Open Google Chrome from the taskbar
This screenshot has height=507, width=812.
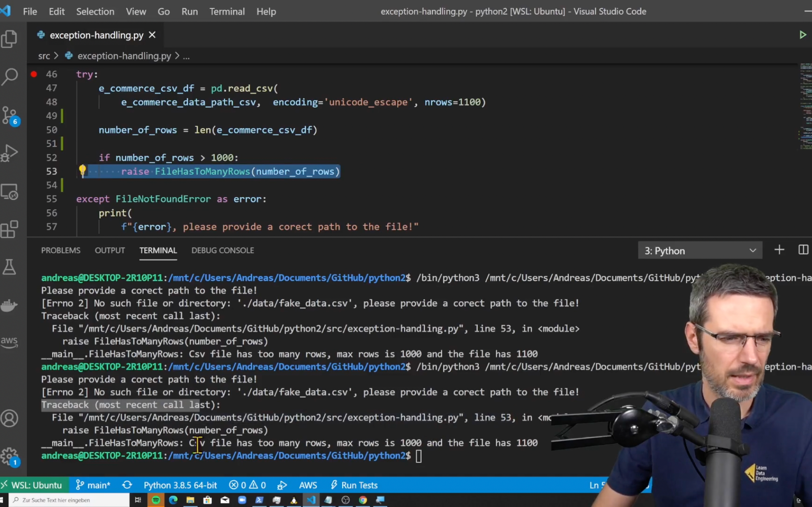point(363,500)
